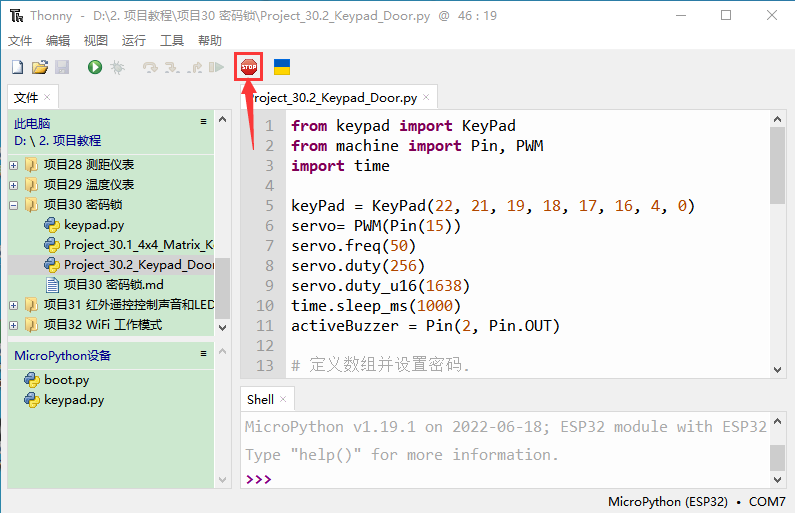Click the Debug bug icon in the toolbar

click(x=117, y=67)
